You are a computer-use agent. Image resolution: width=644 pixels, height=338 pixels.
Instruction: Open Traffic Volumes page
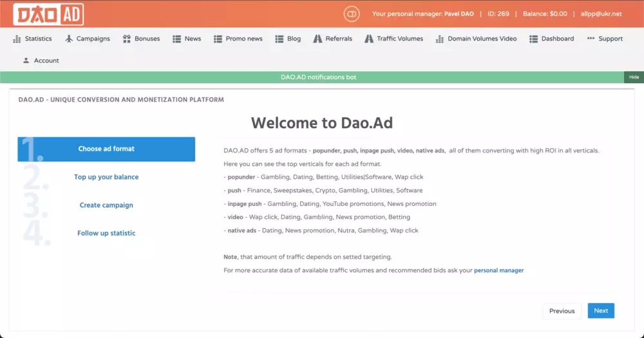[x=394, y=39]
